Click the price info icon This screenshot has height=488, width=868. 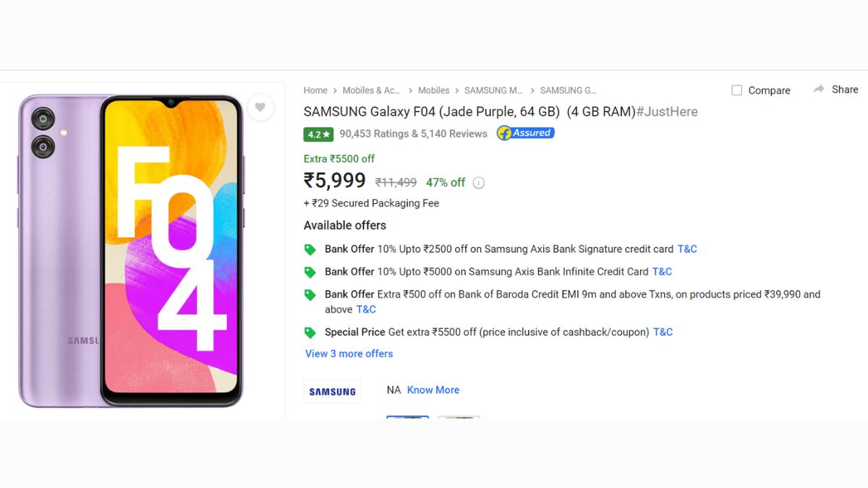tap(478, 183)
